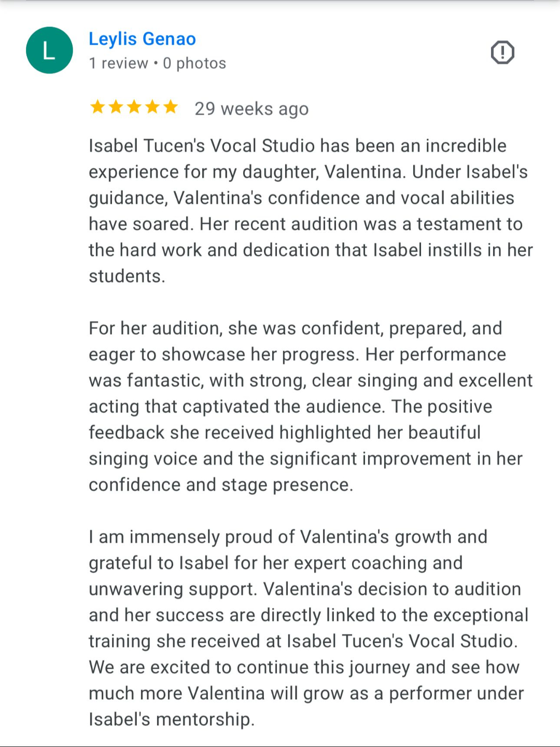The width and height of the screenshot is (560, 747).
Task: Select the third rating star
Action: 134,107
